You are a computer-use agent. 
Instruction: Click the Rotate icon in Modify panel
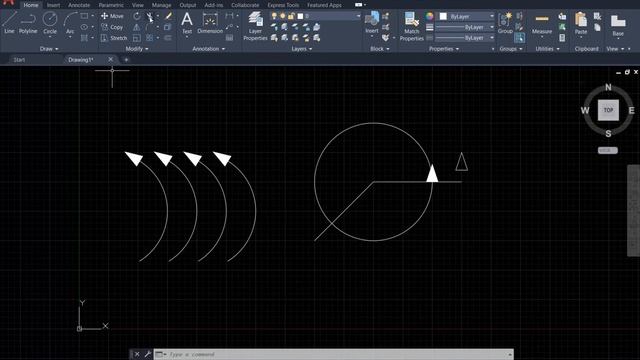pos(137,16)
